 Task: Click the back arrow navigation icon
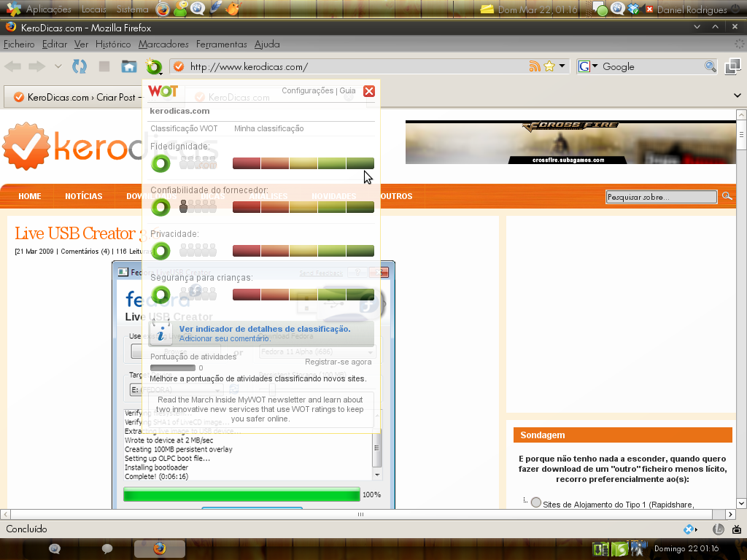pos(13,66)
